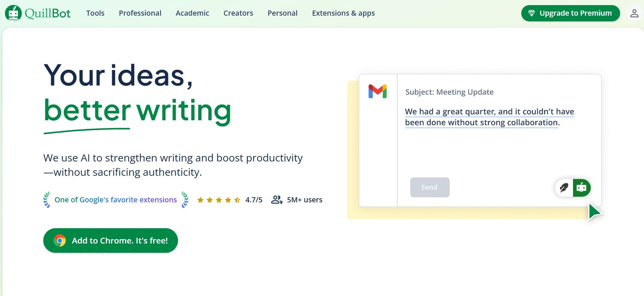Viewport: 644px width, 296px height.
Task: Open the Personal menu
Action: click(x=283, y=13)
